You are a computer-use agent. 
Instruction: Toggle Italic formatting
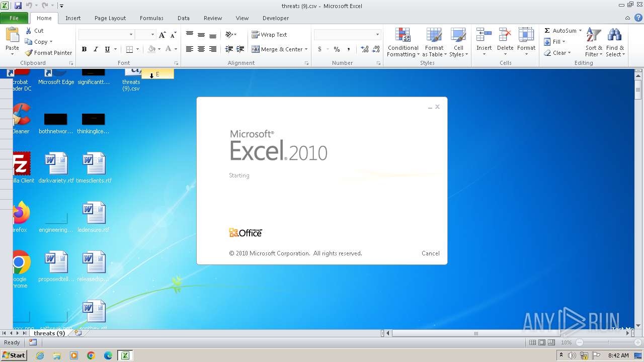(x=96, y=49)
